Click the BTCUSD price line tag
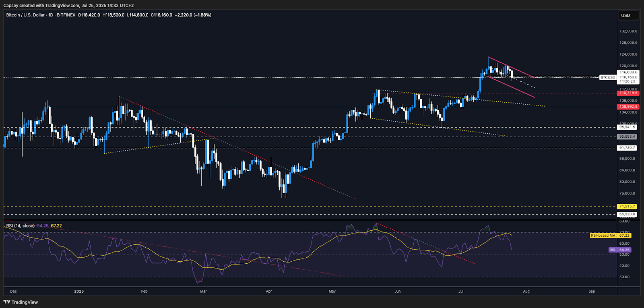 (x=607, y=77)
